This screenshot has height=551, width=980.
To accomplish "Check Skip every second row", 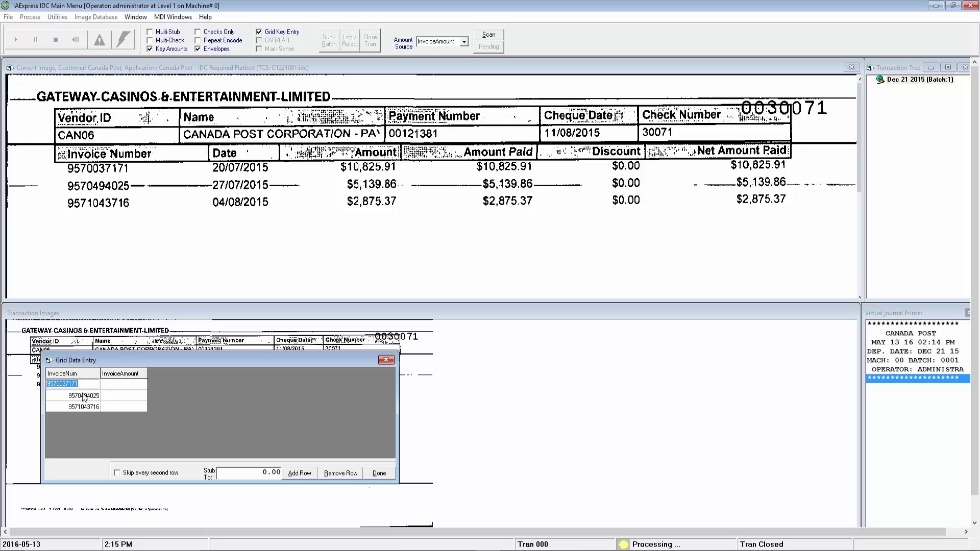I will pos(117,472).
